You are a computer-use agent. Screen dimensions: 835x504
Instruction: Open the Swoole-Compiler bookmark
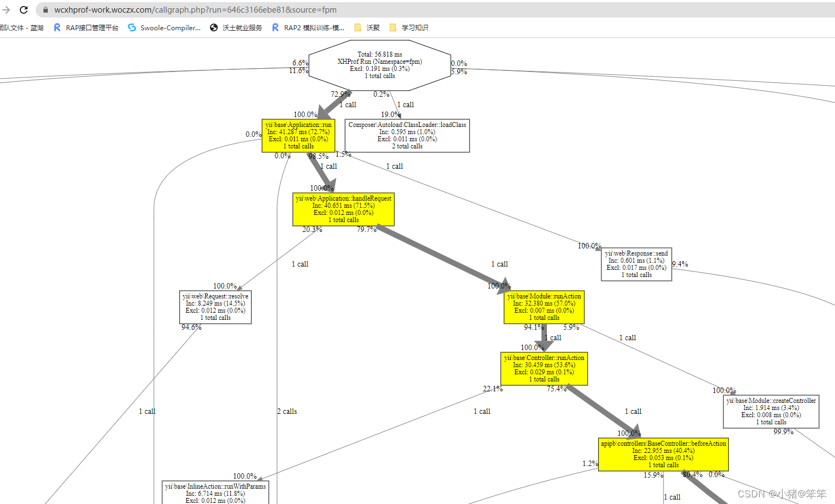[164, 27]
